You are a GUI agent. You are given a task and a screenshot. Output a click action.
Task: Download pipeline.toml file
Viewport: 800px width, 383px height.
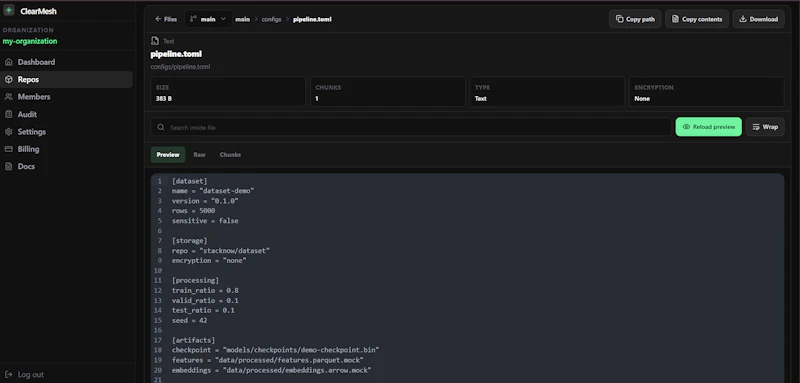click(x=759, y=19)
